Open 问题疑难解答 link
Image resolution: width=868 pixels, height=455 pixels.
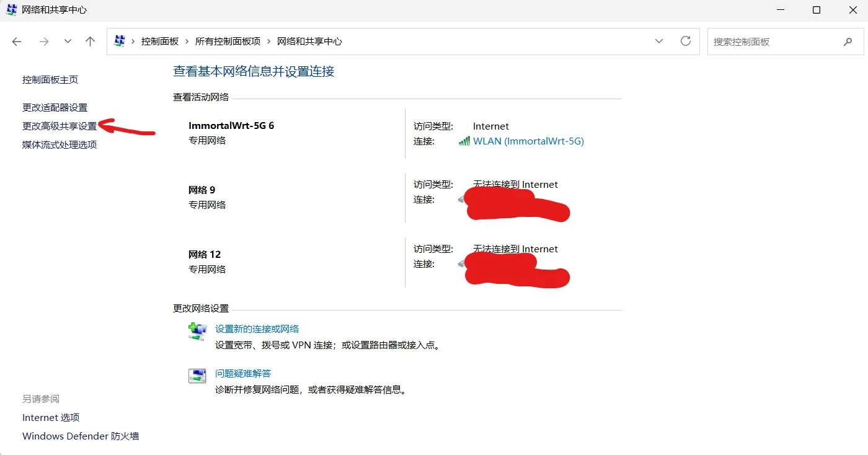243,374
